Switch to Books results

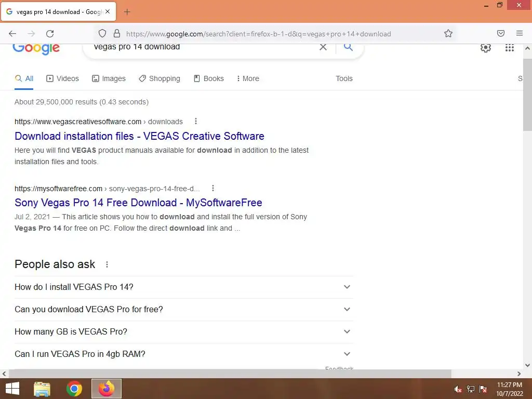(x=209, y=79)
